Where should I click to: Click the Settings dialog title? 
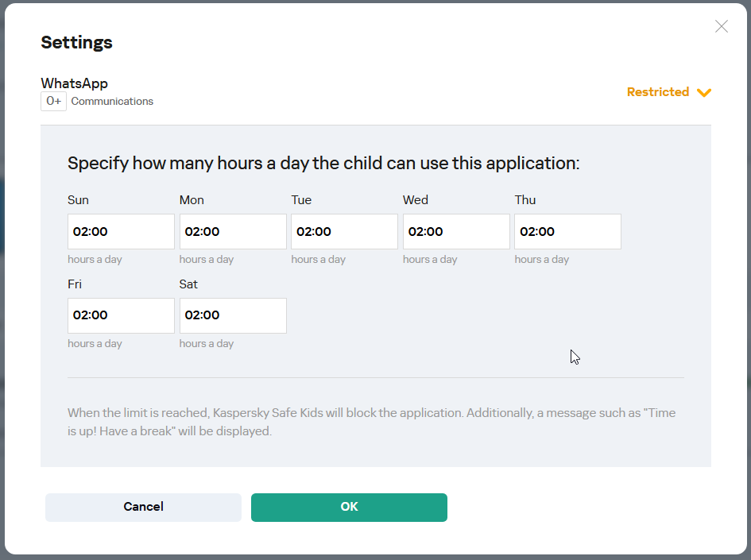click(76, 43)
